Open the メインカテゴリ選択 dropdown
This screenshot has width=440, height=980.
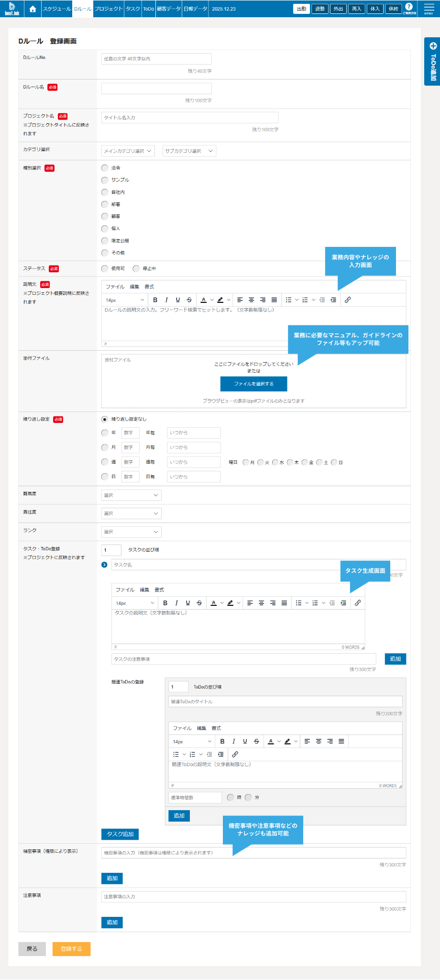(x=128, y=151)
